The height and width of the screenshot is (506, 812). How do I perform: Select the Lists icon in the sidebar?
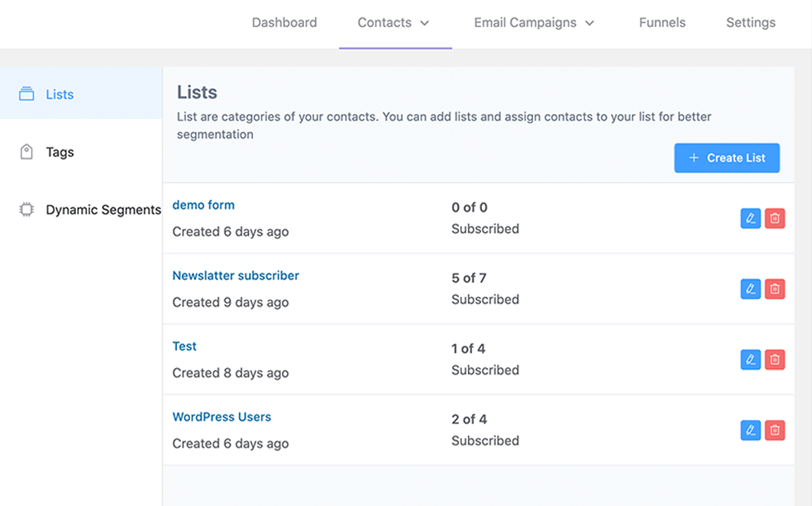pyautogui.click(x=28, y=94)
